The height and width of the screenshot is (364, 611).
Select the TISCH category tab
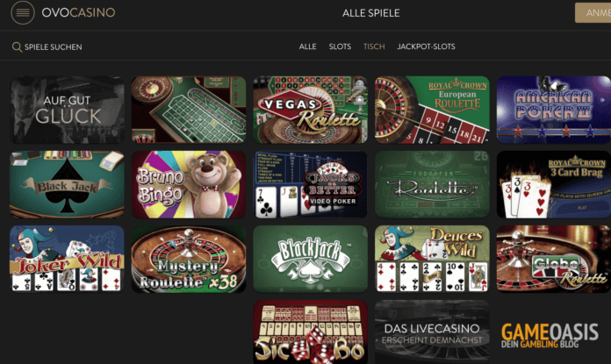[x=374, y=46]
